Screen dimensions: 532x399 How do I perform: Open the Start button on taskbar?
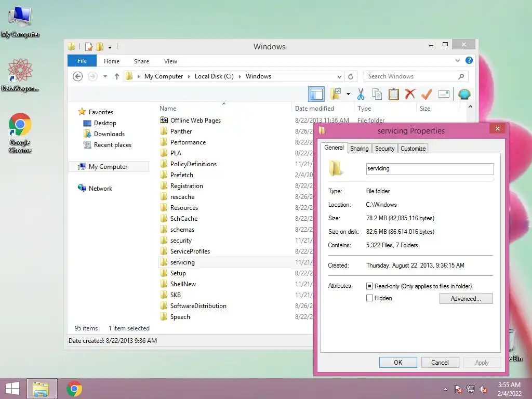pyautogui.click(x=12, y=389)
